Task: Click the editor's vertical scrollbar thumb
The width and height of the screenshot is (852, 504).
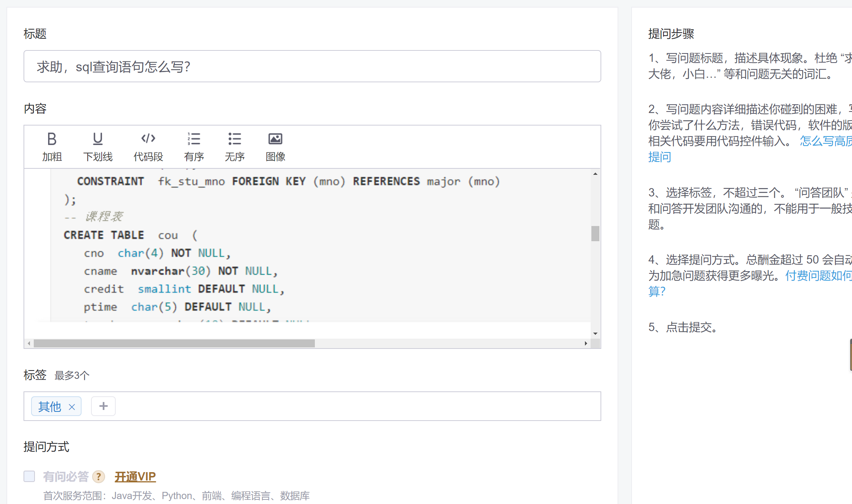Action: (595, 234)
